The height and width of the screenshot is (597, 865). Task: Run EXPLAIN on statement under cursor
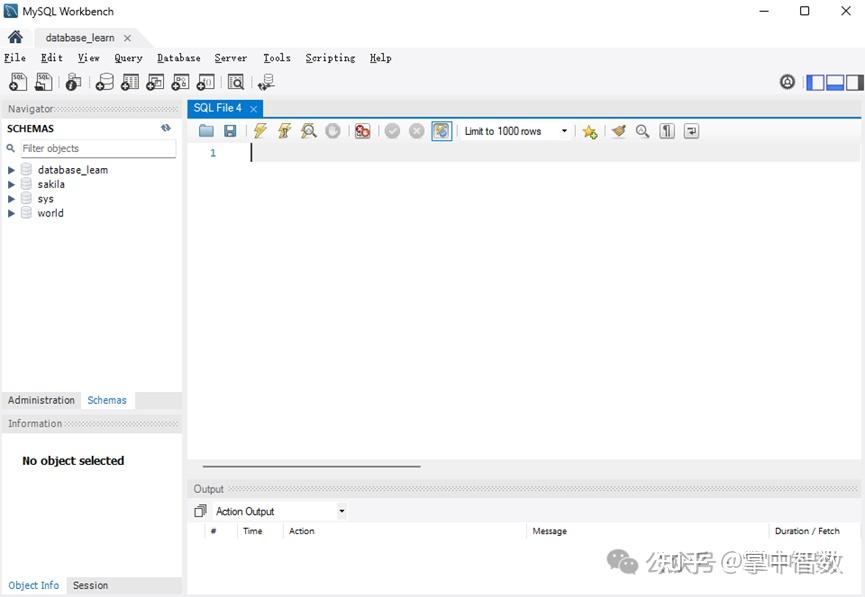(x=308, y=131)
